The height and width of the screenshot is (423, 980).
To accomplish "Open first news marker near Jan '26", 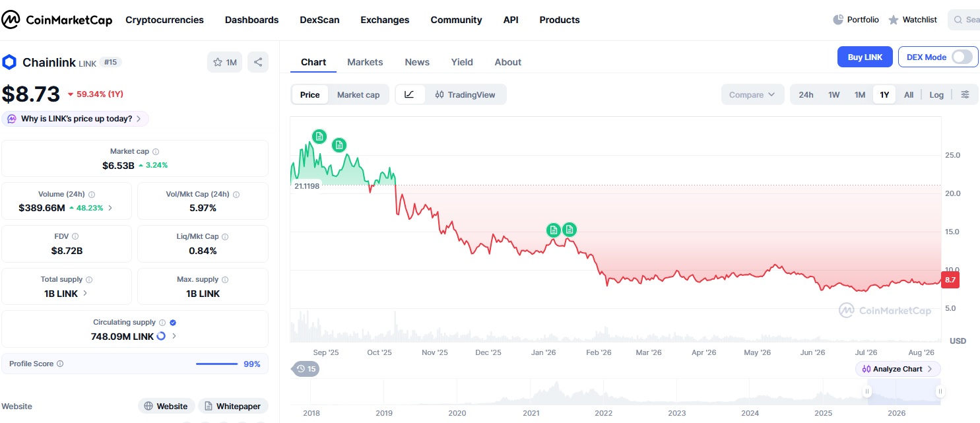I will (554, 230).
